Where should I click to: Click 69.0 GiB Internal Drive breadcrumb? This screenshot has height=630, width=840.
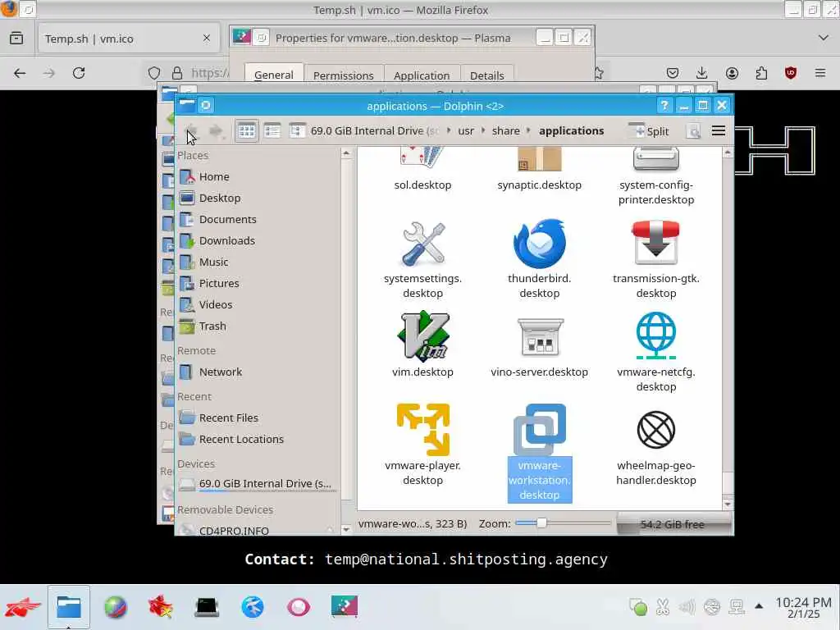click(375, 130)
